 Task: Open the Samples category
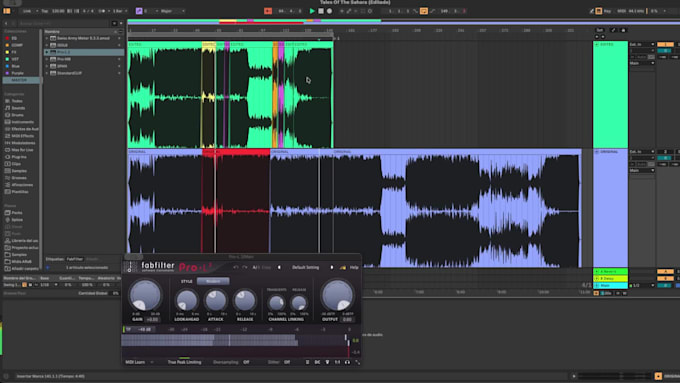(x=19, y=170)
